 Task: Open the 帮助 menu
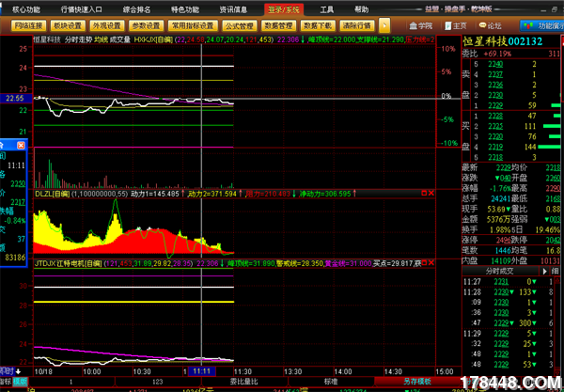pyautogui.click(x=362, y=9)
